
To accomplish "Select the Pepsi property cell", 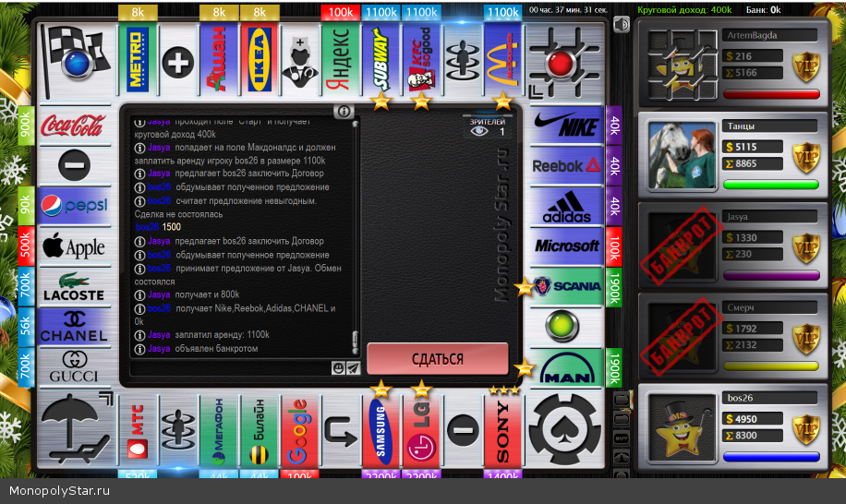I will coord(75,207).
